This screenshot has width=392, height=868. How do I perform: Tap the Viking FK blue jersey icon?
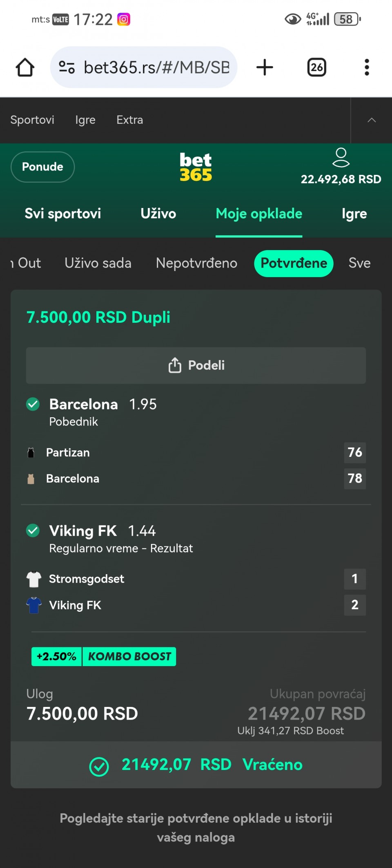[x=34, y=605]
